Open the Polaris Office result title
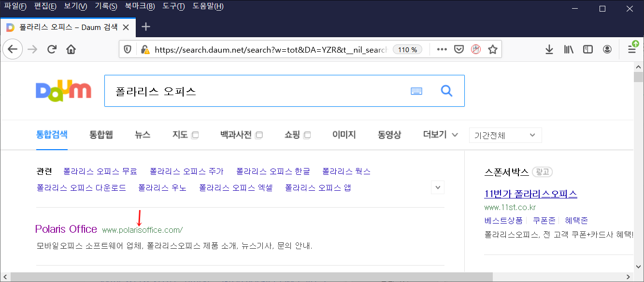 coord(66,229)
